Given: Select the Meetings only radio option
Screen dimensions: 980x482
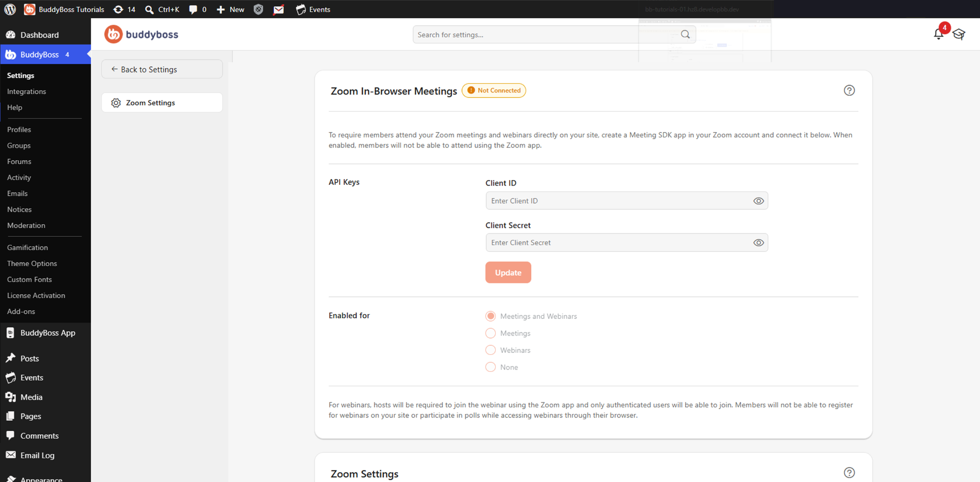Looking at the screenshot, I should 490,333.
